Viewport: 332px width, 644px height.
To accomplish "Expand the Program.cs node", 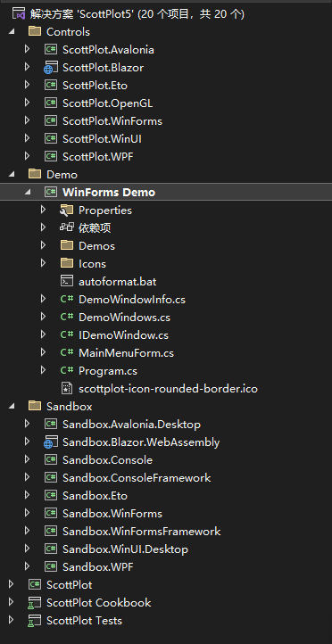I will click(x=43, y=370).
